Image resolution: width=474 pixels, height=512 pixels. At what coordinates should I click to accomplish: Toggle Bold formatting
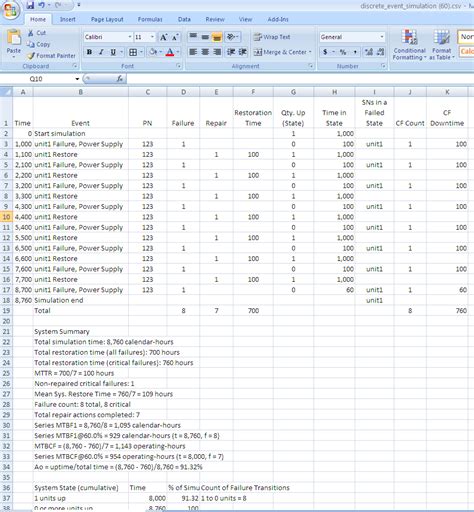point(89,52)
